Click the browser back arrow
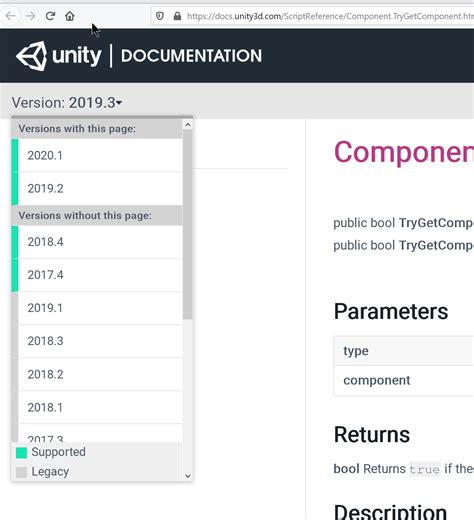This screenshot has width=474, height=520. click(10, 16)
